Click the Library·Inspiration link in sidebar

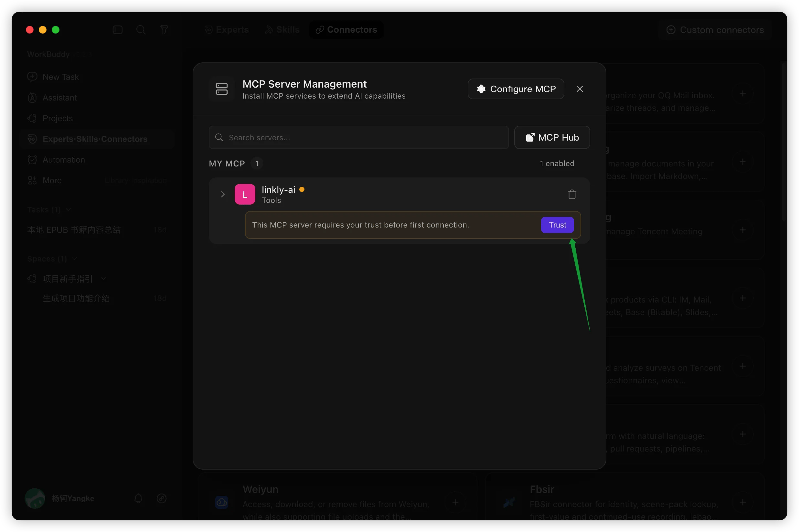136,180
